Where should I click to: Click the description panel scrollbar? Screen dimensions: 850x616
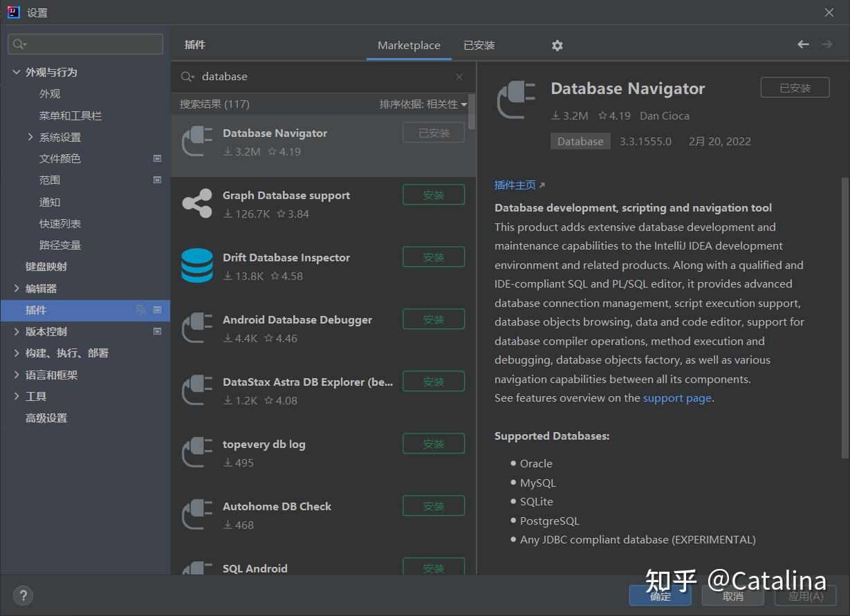tap(844, 317)
